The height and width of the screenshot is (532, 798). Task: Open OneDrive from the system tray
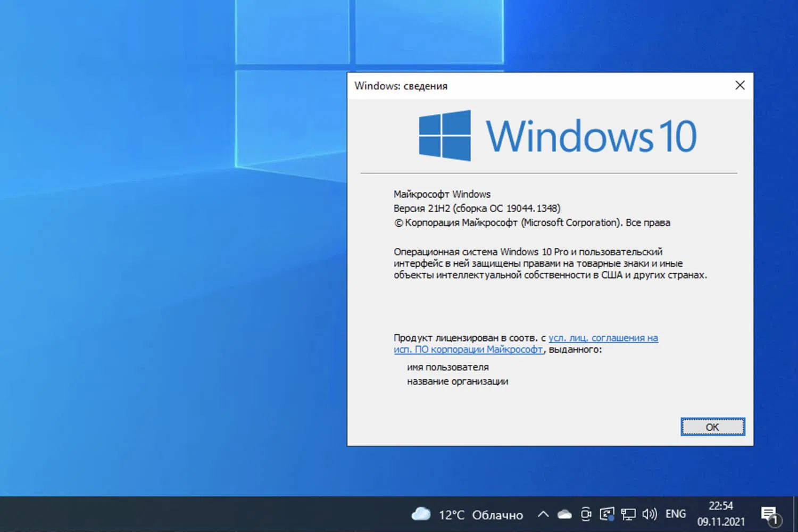tap(564, 514)
